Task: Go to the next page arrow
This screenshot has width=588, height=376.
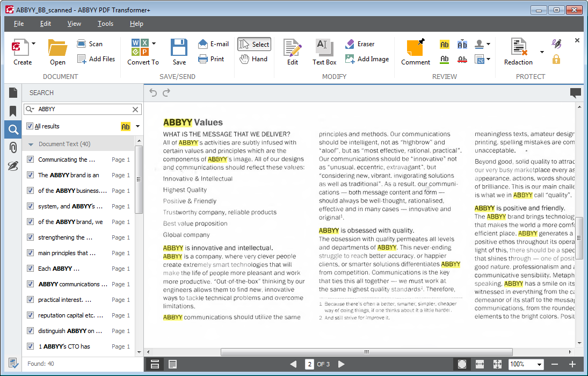Action: coord(341,364)
